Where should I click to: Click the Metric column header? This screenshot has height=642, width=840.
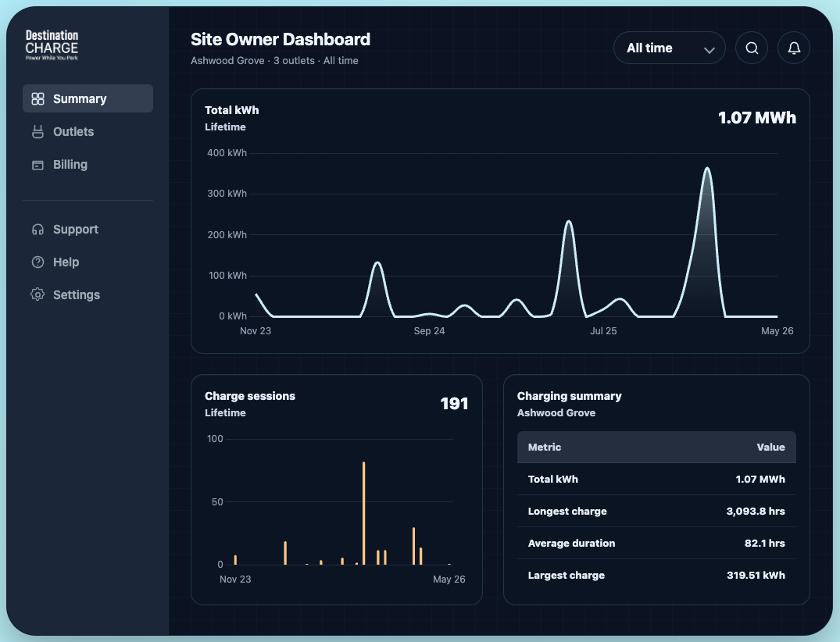545,447
